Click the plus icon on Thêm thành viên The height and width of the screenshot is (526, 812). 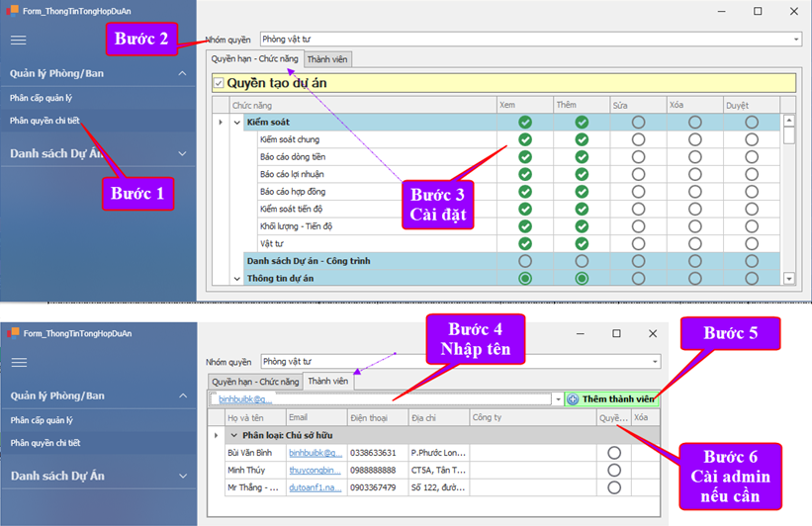pyautogui.click(x=573, y=399)
